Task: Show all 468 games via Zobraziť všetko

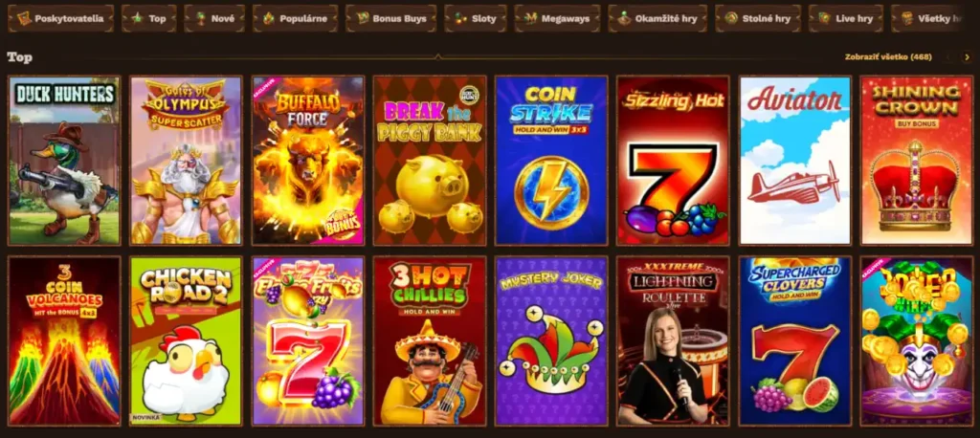Action: (x=888, y=57)
